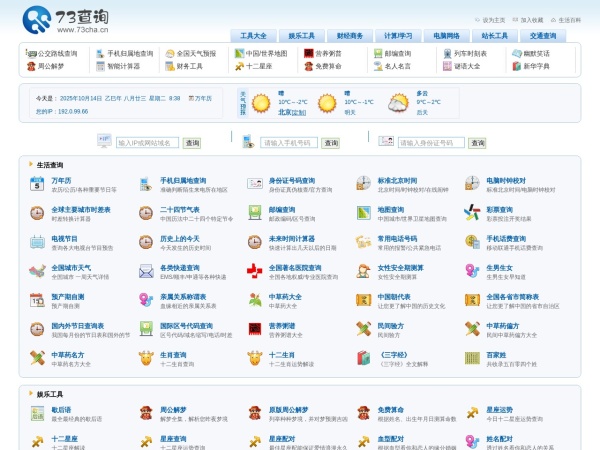Click the 全国各省市简称表 link
Viewport: 600px width, 450px height.
click(x=512, y=297)
